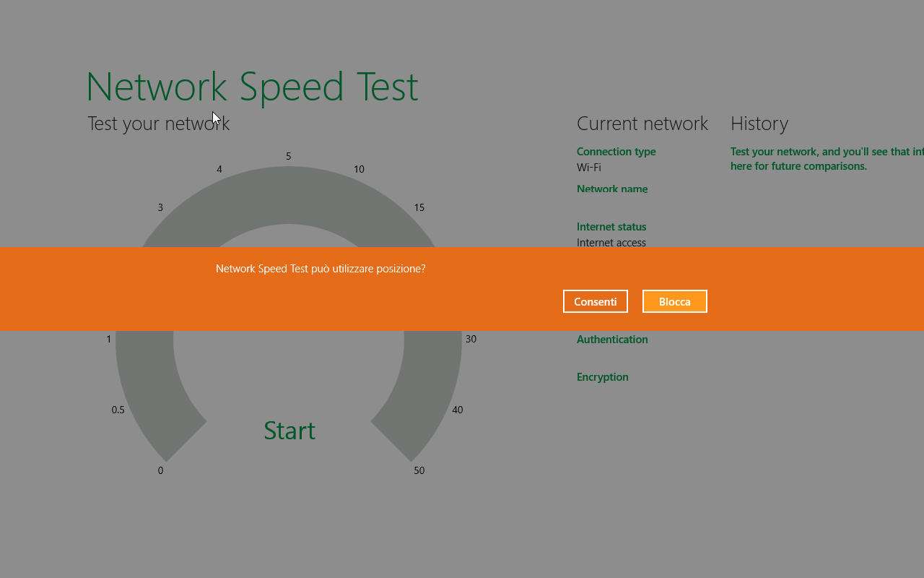Click Consenti to allow location access

(x=596, y=301)
